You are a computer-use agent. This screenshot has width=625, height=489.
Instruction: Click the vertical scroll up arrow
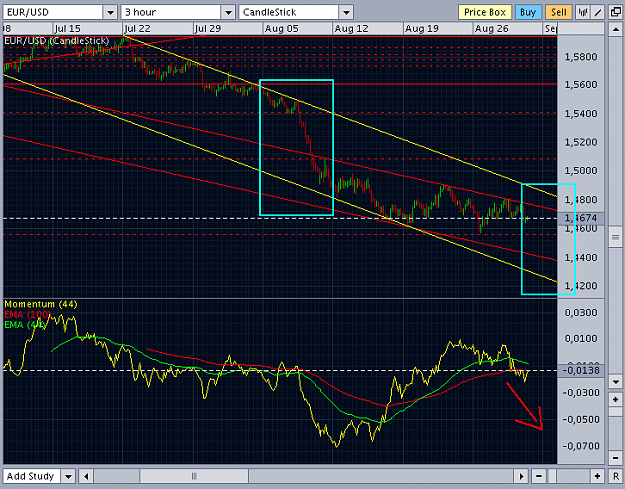(615, 29)
